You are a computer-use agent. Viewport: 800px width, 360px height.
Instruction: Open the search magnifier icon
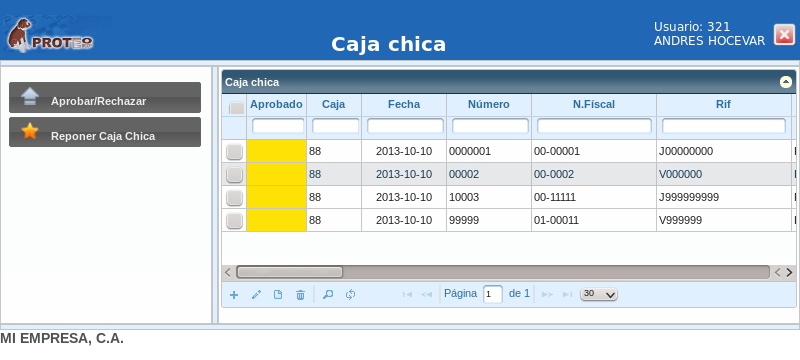[x=328, y=295]
